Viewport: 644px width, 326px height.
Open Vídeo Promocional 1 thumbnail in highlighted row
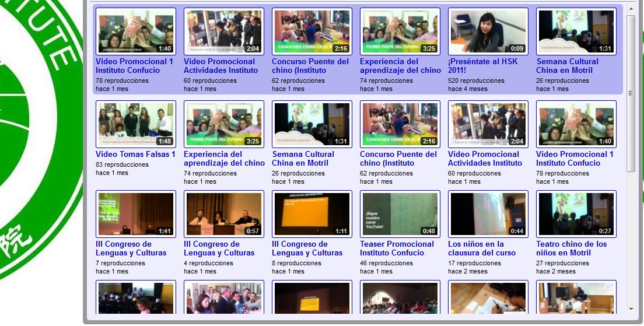136,31
